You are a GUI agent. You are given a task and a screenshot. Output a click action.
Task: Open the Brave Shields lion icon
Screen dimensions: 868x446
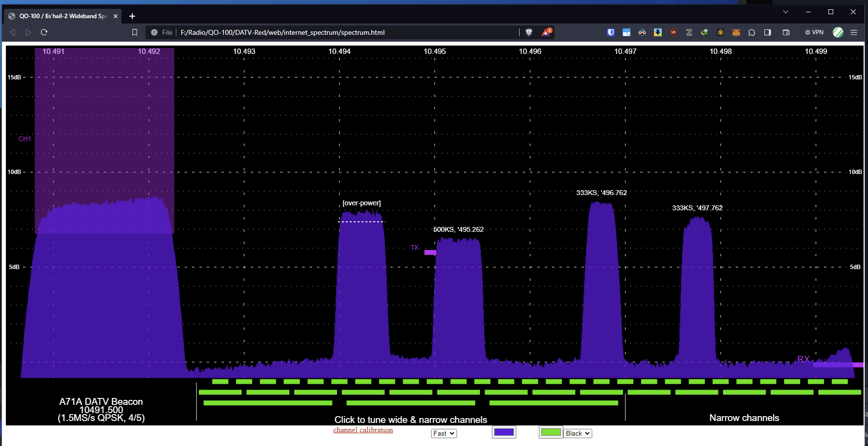click(x=529, y=32)
